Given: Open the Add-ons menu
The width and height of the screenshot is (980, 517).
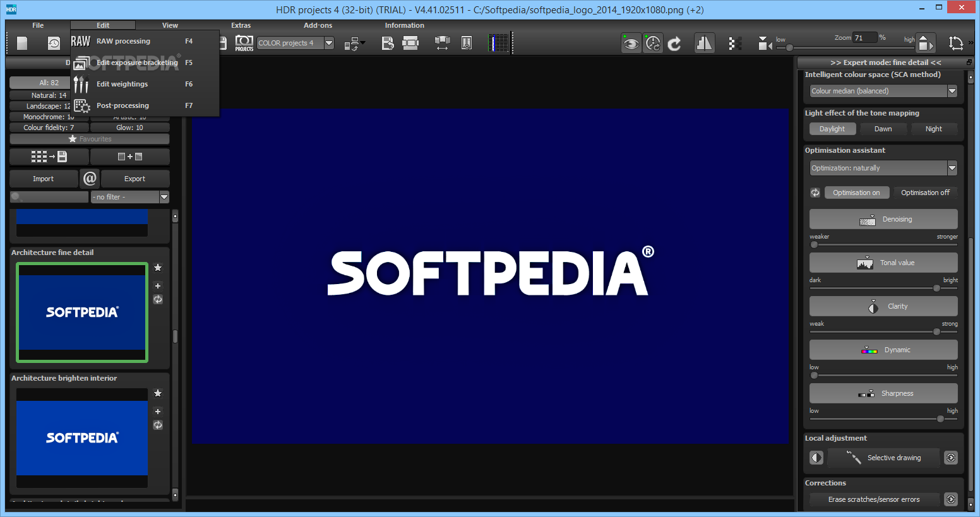Looking at the screenshot, I should point(318,25).
